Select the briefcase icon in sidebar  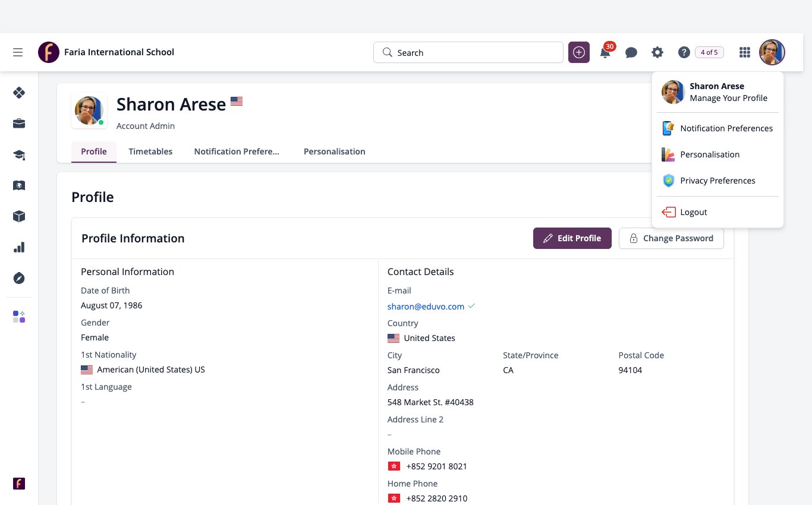pyautogui.click(x=19, y=124)
